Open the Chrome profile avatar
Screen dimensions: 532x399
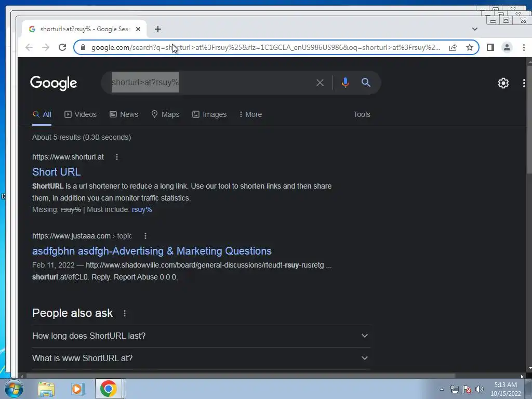pyautogui.click(x=507, y=47)
